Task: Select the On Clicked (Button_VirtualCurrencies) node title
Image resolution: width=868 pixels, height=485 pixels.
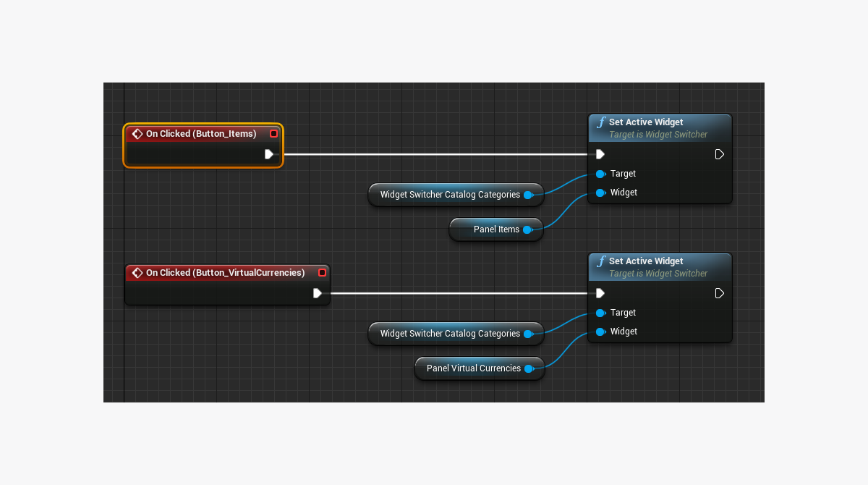Action: tap(225, 273)
